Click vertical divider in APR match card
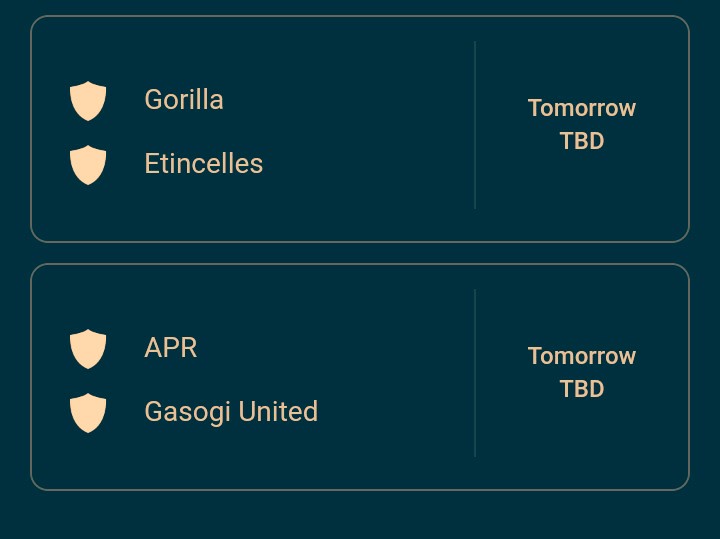Image resolution: width=720 pixels, height=539 pixels. [474, 373]
